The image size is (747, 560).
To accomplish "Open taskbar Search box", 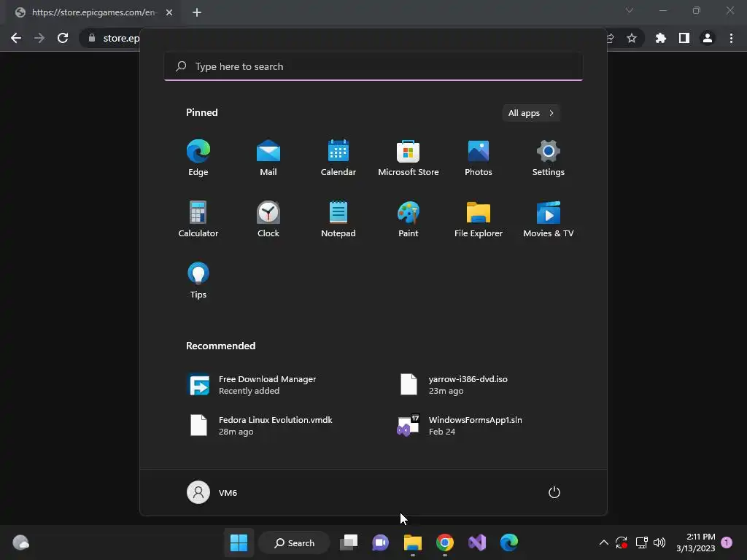I will click(295, 542).
